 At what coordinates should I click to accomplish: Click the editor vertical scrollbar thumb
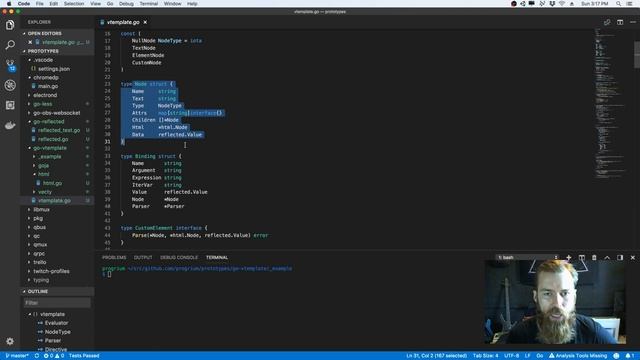tap(637, 55)
